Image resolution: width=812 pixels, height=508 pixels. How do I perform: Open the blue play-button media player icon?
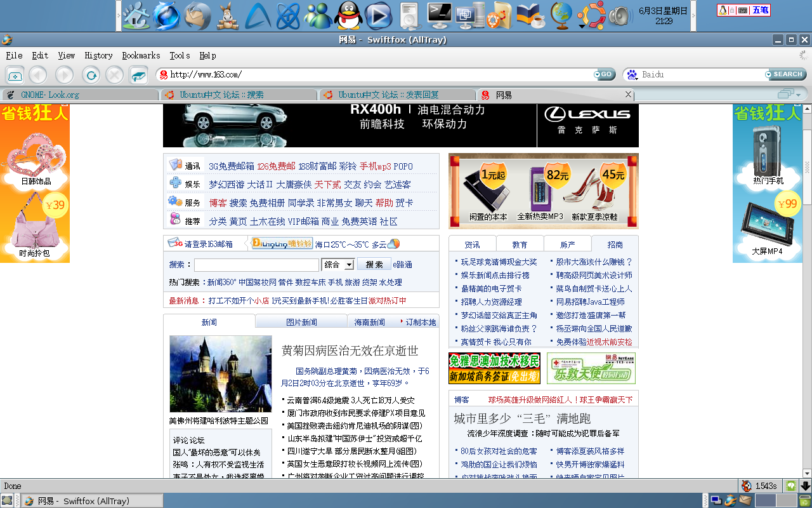coord(379,16)
